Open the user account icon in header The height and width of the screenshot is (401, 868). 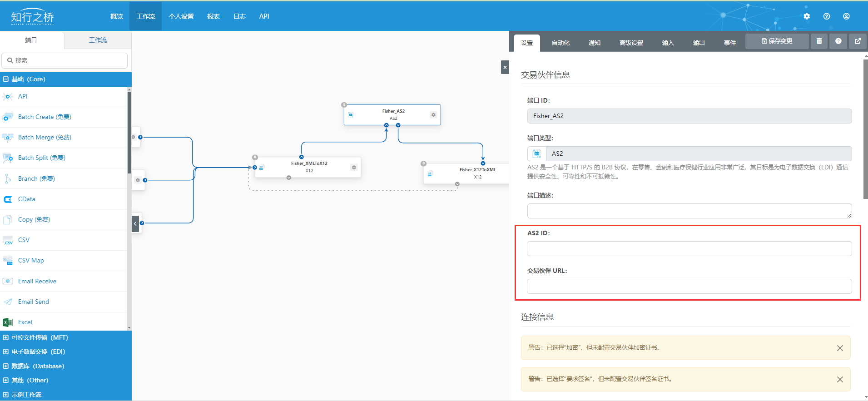(x=846, y=16)
